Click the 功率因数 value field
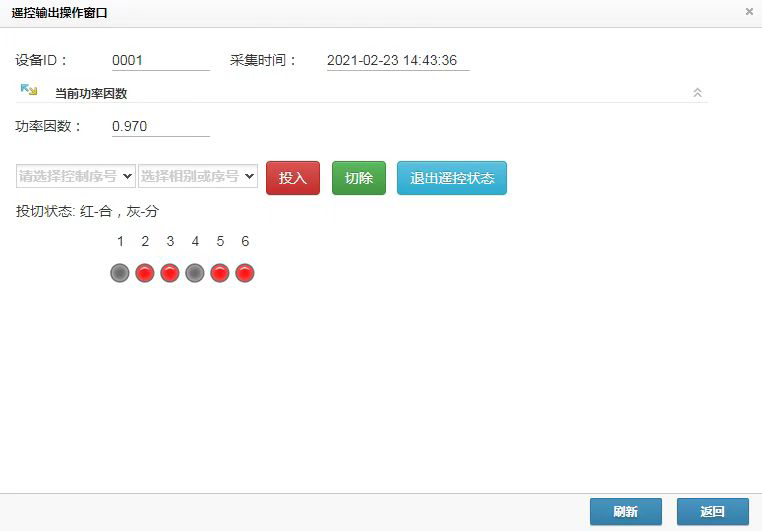762x531 pixels. [x=160, y=127]
